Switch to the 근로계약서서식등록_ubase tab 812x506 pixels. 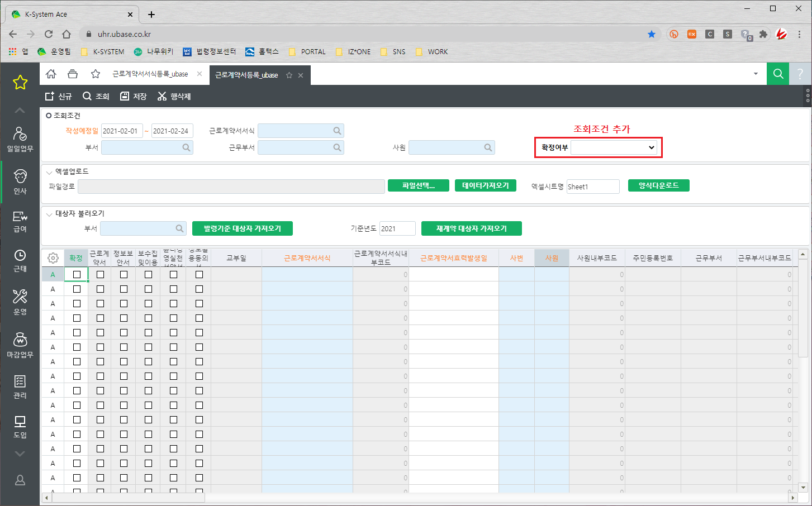(150, 74)
